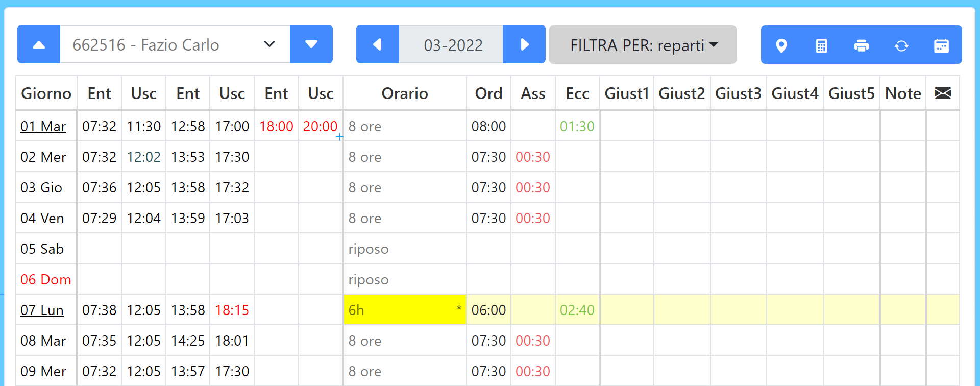Click riposo schedule for 06 Dom

[x=369, y=279]
